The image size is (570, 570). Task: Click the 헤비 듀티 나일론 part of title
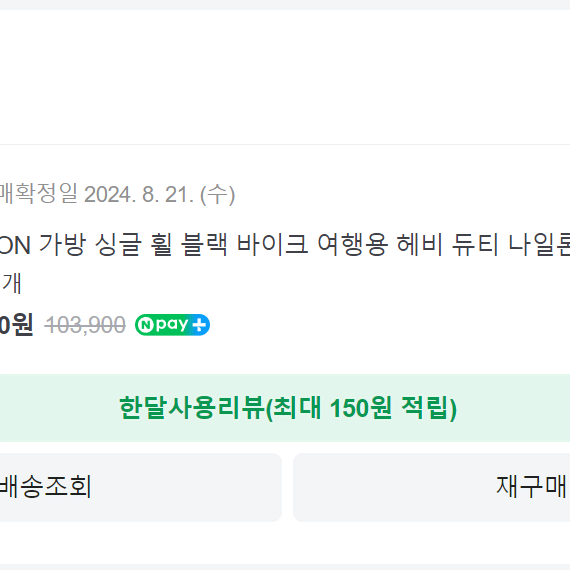click(483, 245)
